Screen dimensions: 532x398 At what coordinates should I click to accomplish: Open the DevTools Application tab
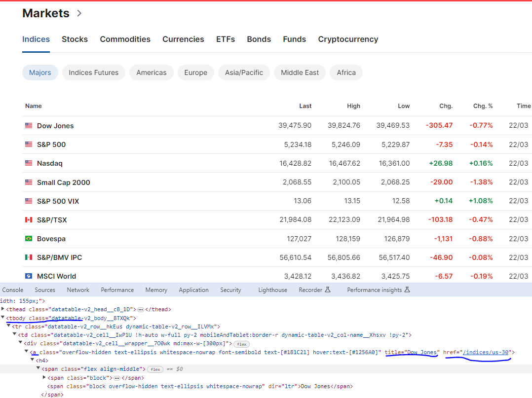[194, 290]
